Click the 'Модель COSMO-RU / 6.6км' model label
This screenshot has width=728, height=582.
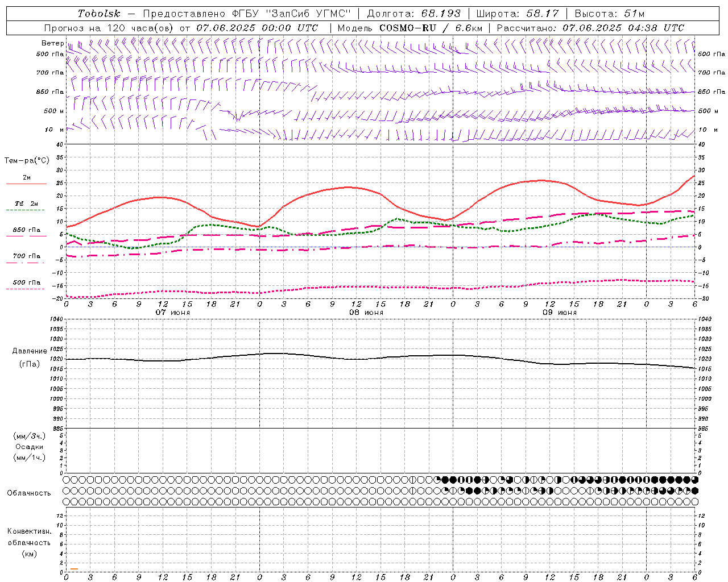tap(409, 28)
